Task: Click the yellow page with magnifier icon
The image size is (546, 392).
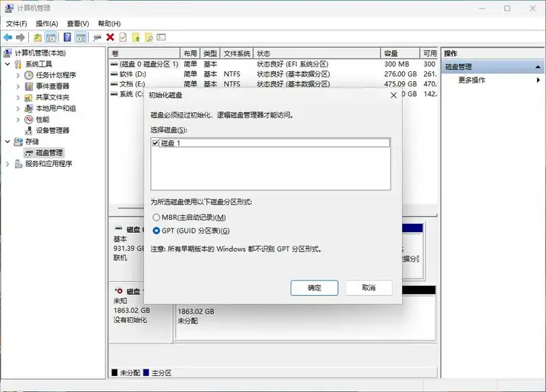Action: point(149,37)
